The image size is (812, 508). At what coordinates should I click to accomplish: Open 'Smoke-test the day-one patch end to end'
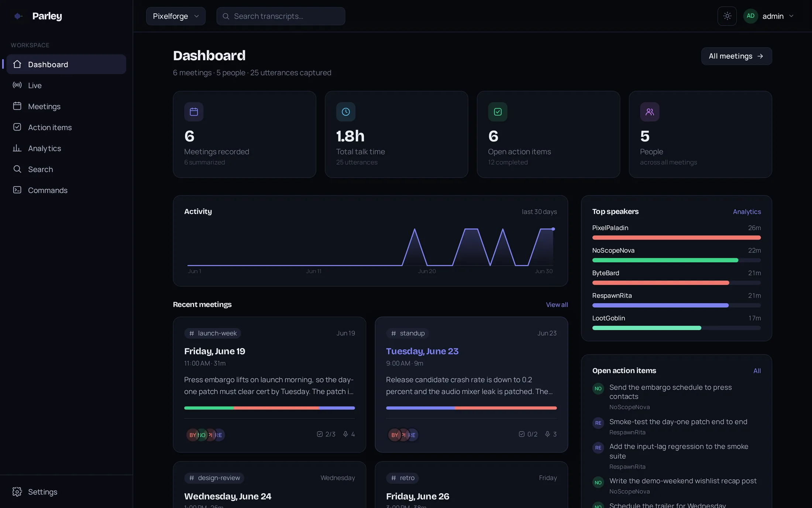click(x=677, y=427)
